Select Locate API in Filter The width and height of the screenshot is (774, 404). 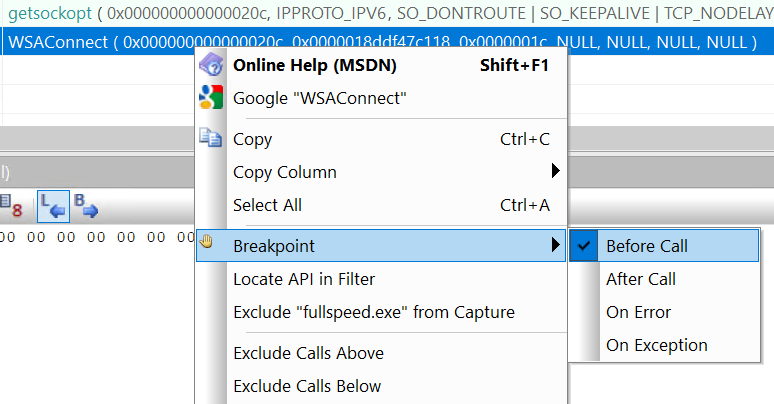[x=303, y=279]
